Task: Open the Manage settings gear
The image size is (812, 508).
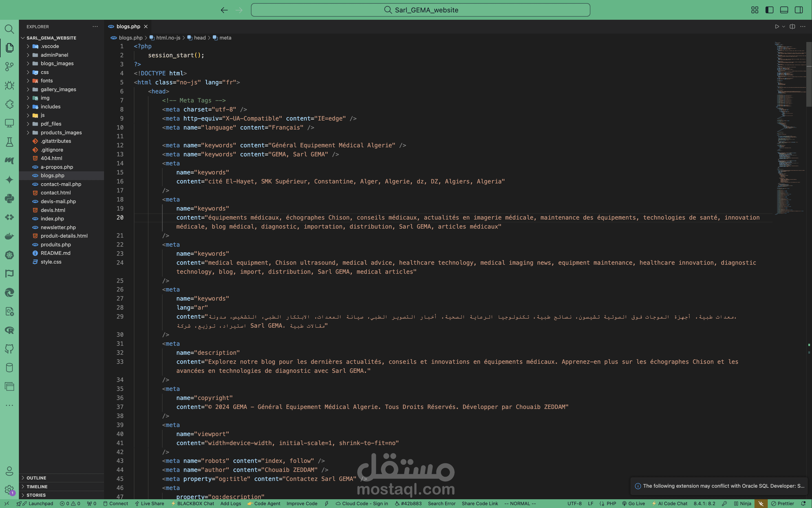Action: (x=9, y=490)
